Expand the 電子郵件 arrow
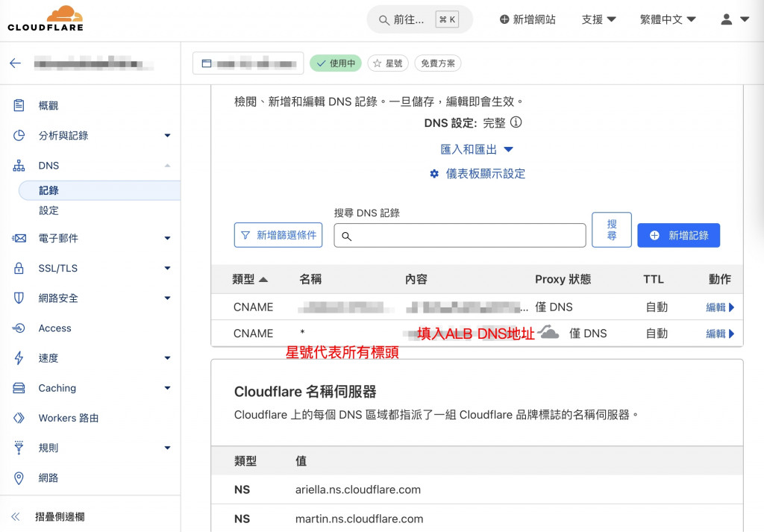This screenshot has width=764, height=532. (167, 238)
